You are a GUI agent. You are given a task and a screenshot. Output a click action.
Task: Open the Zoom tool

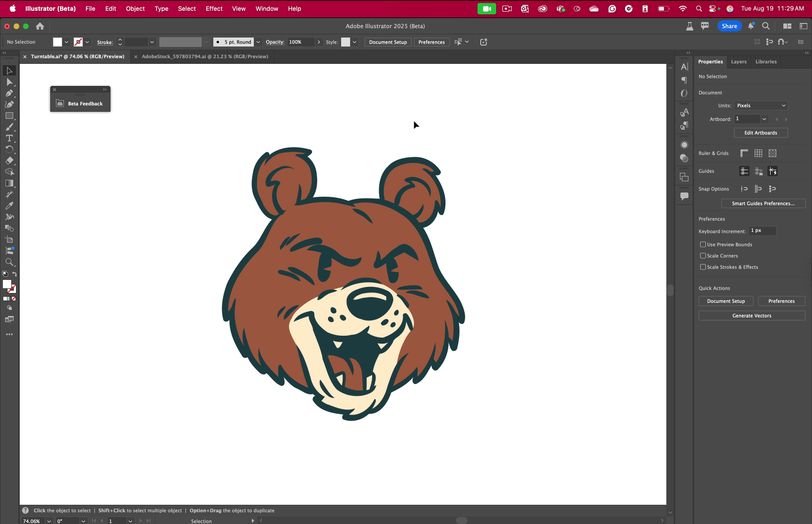(9, 261)
